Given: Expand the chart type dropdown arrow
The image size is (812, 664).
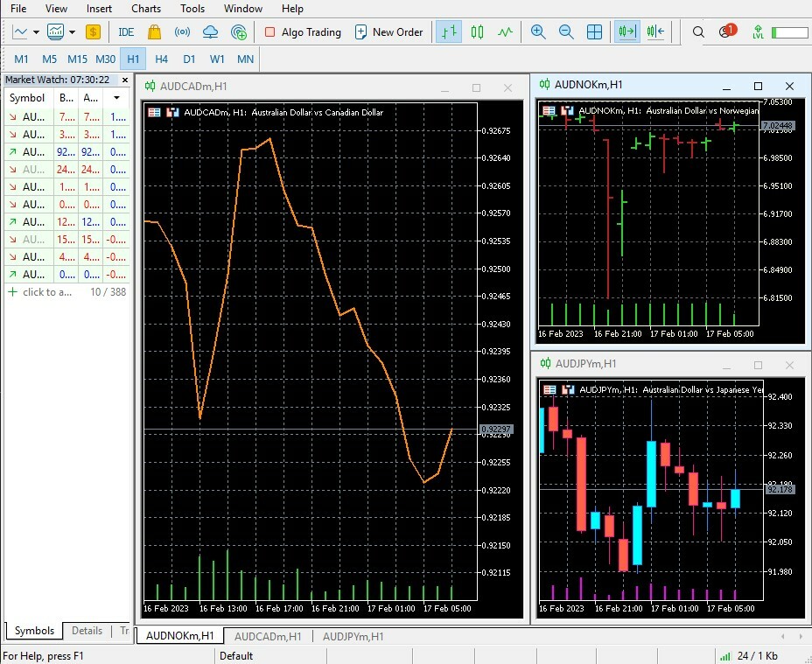Looking at the screenshot, I should pyautogui.click(x=36, y=32).
